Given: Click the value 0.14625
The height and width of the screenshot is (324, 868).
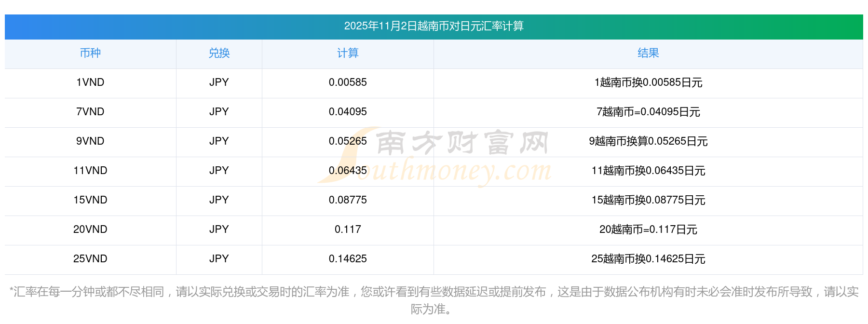Looking at the screenshot, I should [x=348, y=259].
